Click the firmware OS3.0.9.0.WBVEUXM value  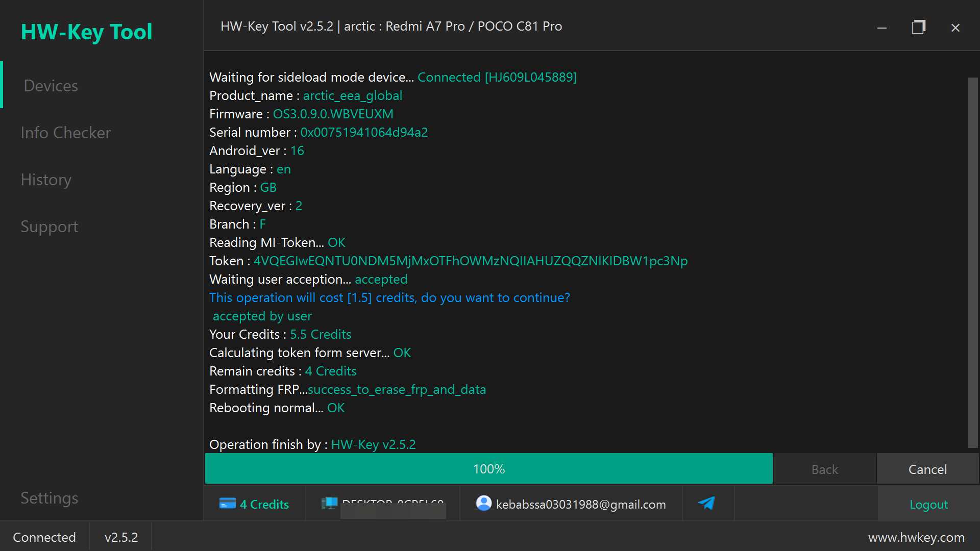tap(333, 114)
